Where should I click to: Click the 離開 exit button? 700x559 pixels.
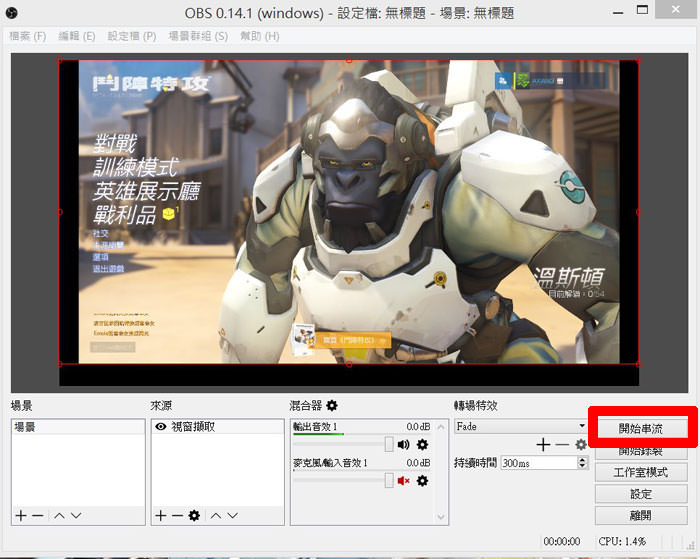[x=641, y=516]
